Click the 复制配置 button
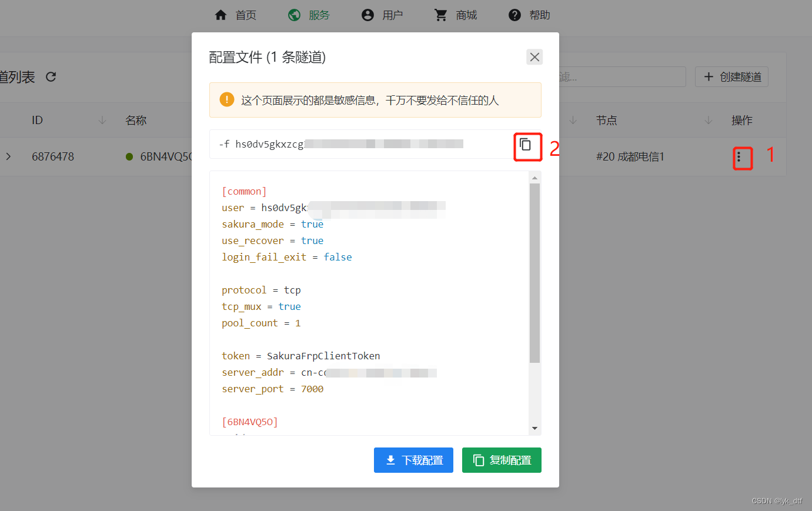 point(502,460)
